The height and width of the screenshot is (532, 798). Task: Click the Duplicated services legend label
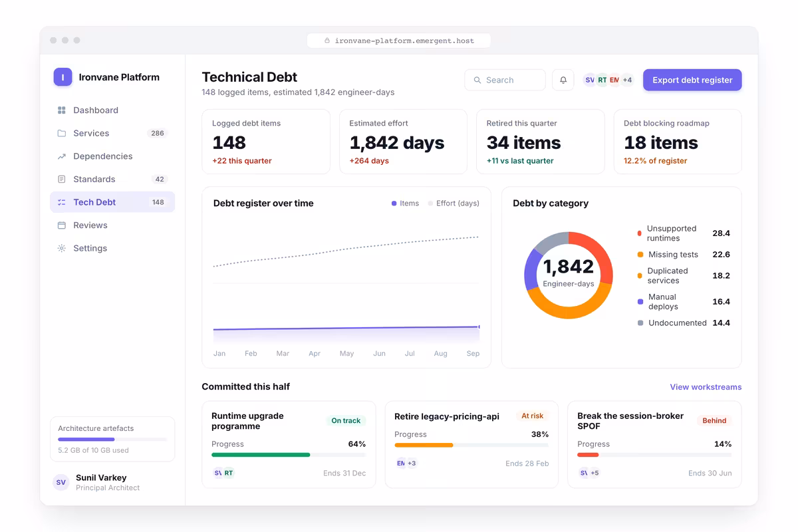tap(668, 276)
